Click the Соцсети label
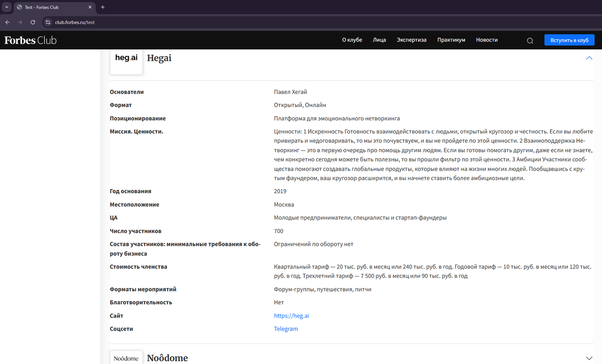602x364 pixels. pyautogui.click(x=121, y=329)
